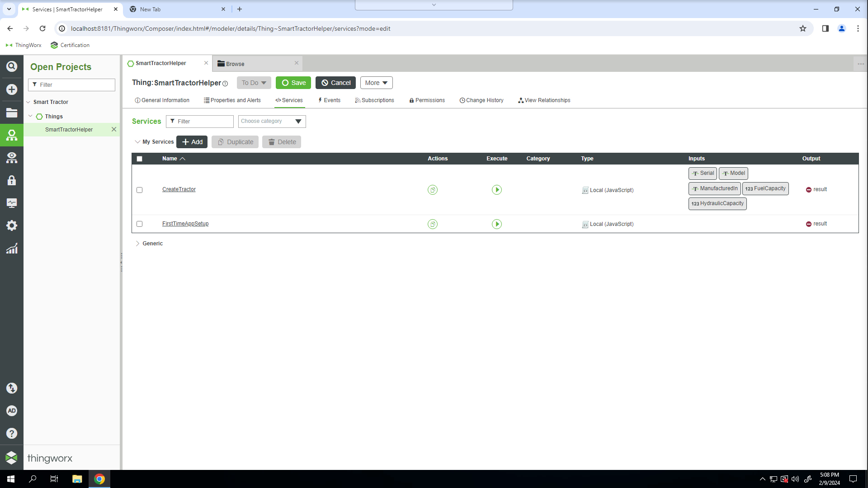Open the Choose category dropdown
This screenshot has width=868, height=488.
point(272,121)
